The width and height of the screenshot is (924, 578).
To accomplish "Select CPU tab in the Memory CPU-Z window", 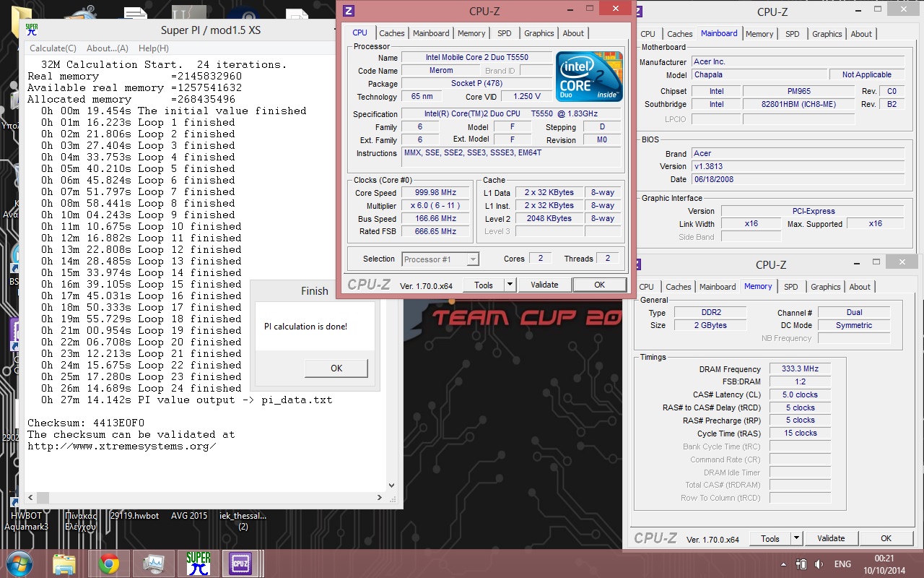I will pos(647,287).
